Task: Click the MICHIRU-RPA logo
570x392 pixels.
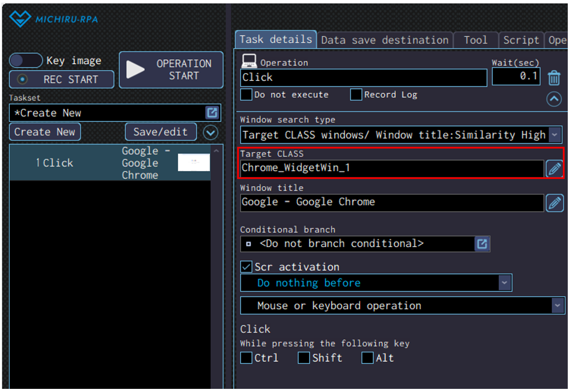Action: point(53,19)
